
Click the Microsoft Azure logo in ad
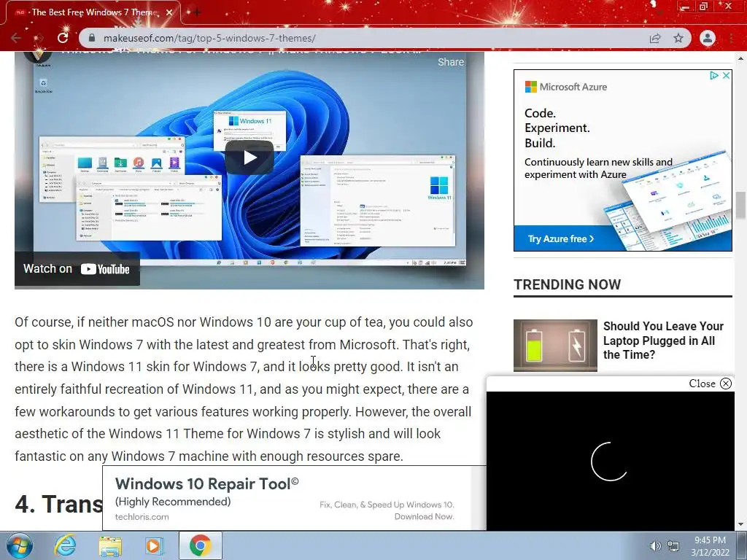tap(566, 87)
